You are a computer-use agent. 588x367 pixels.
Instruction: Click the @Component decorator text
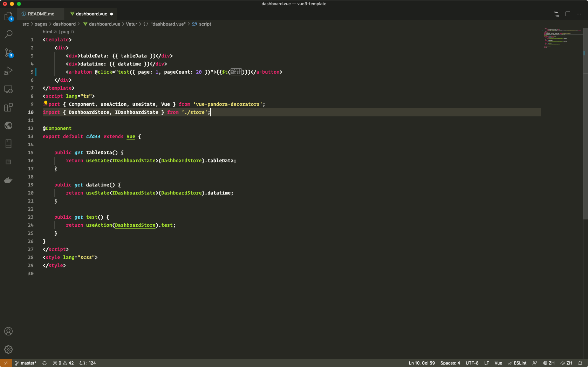pos(57,128)
